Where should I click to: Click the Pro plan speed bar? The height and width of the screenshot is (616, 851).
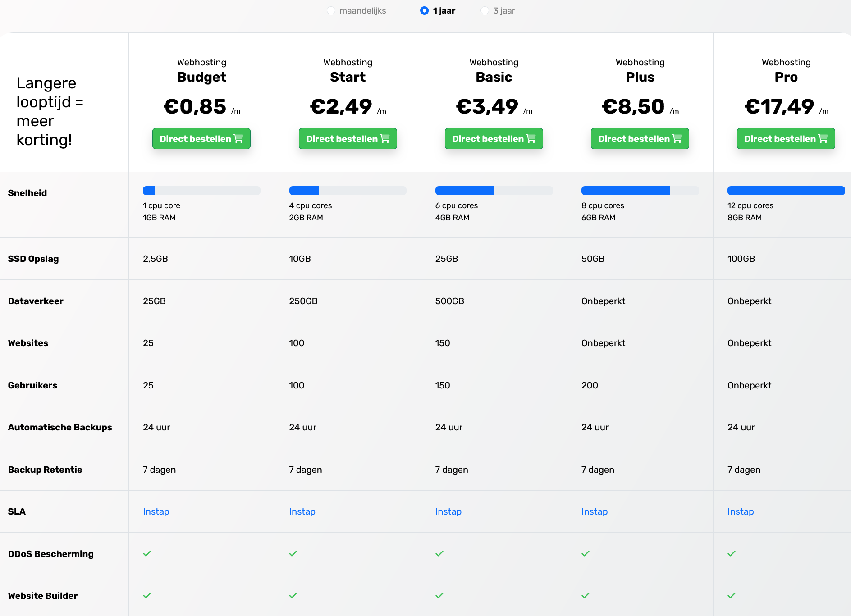pyautogui.click(x=786, y=191)
